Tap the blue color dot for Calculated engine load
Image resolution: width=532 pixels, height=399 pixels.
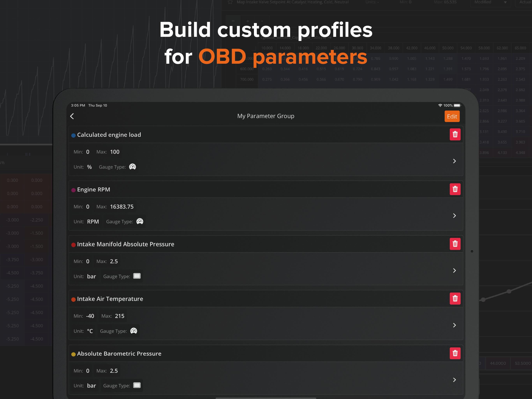pos(74,135)
